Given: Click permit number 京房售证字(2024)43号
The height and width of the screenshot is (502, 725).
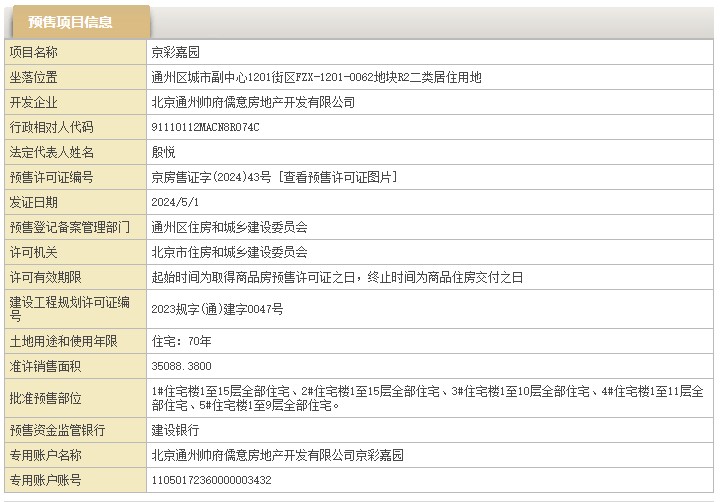Looking at the screenshot, I should click(211, 177).
